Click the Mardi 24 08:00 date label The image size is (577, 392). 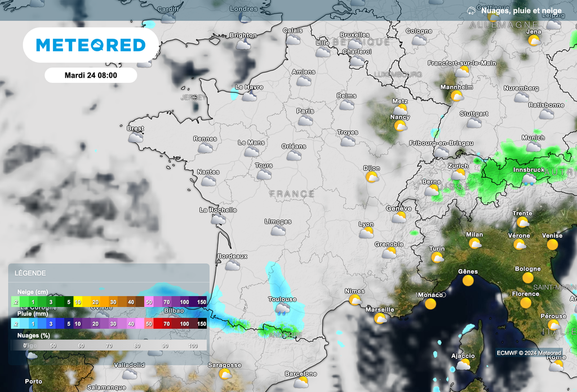tap(91, 75)
